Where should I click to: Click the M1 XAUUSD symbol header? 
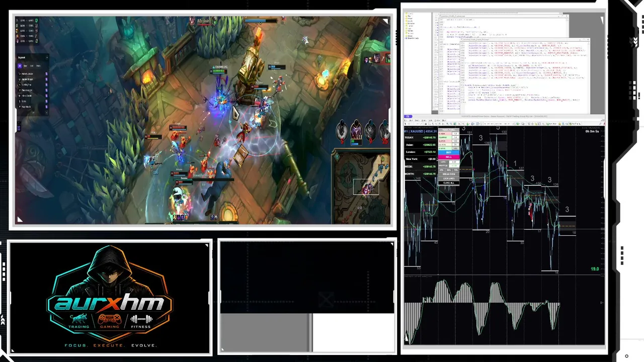pyautogui.click(x=421, y=131)
